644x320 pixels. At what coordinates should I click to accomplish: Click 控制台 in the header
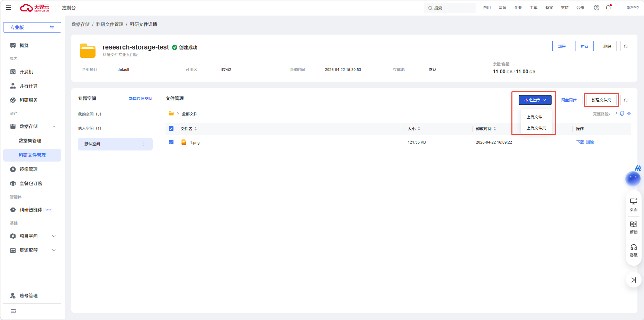[69, 8]
